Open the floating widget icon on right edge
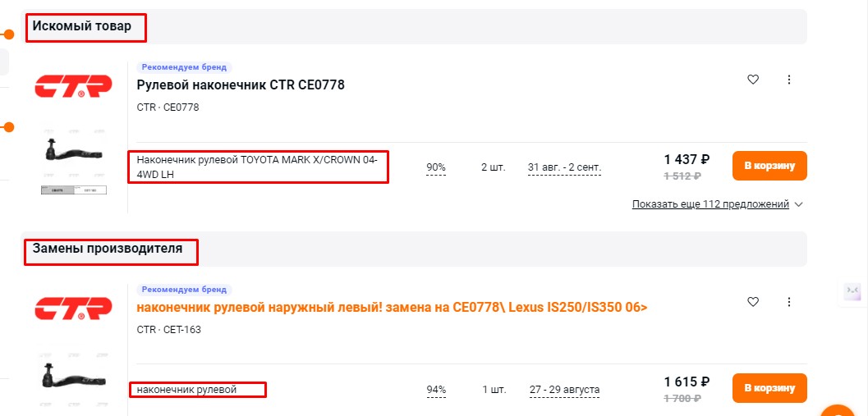The height and width of the screenshot is (416, 868). (852, 290)
